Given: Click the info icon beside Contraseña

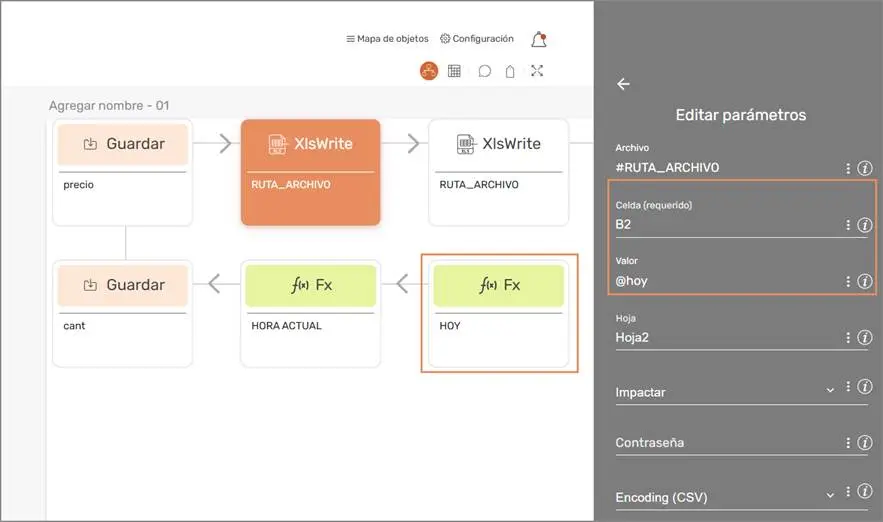Looking at the screenshot, I should [x=865, y=442].
